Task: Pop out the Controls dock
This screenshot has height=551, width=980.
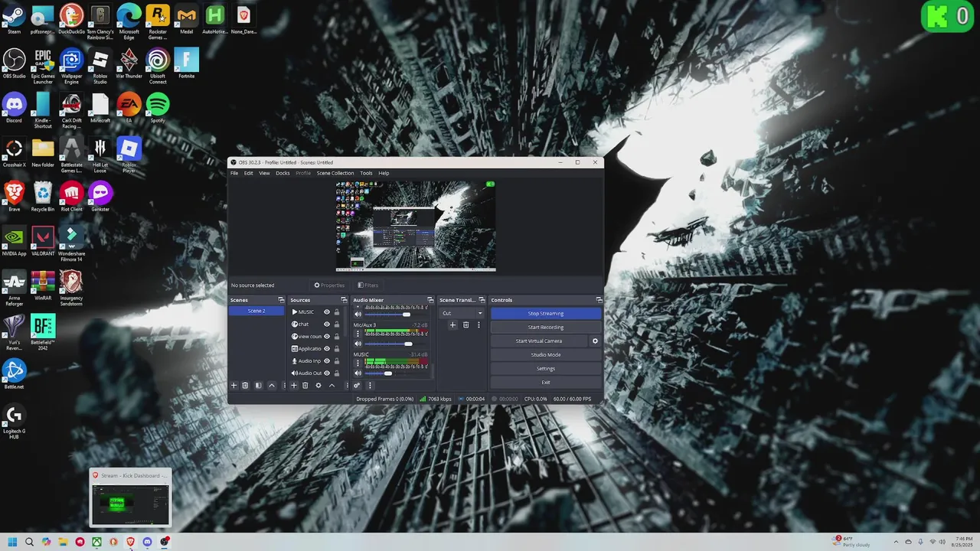Action: coord(599,300)
